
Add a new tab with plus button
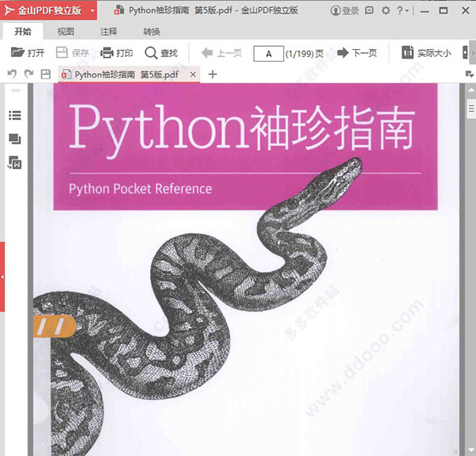[x=213, y=74]
